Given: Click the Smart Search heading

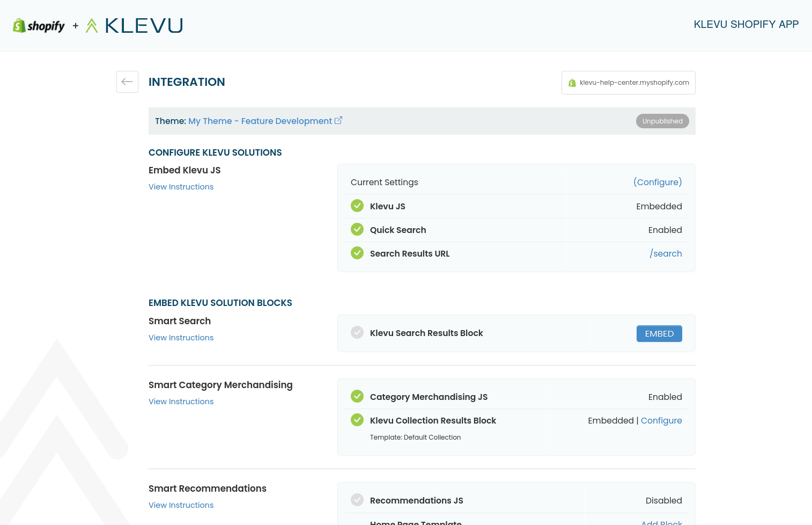Looking at the screenshot, I should point(180,321).
